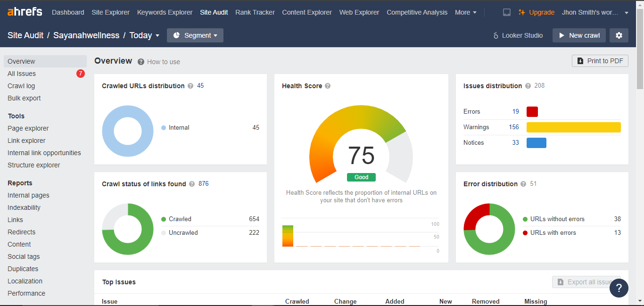
Task: Open Web Explorer
Action: 359,12
